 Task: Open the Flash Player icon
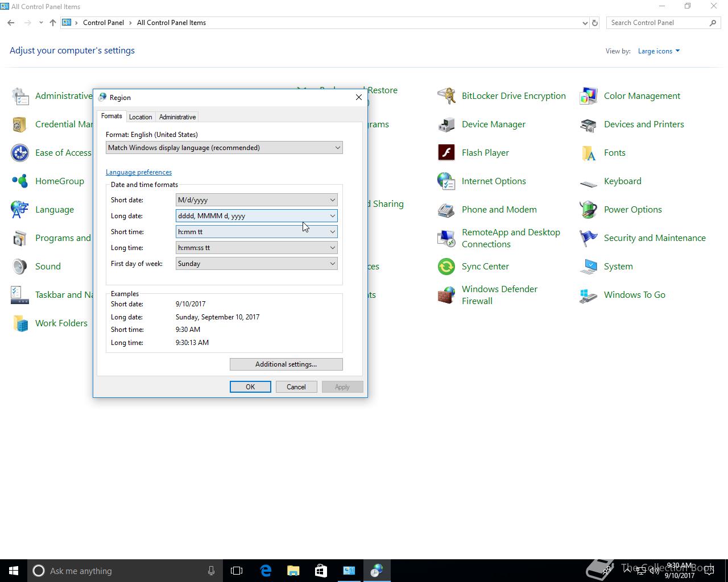[446, 153]
